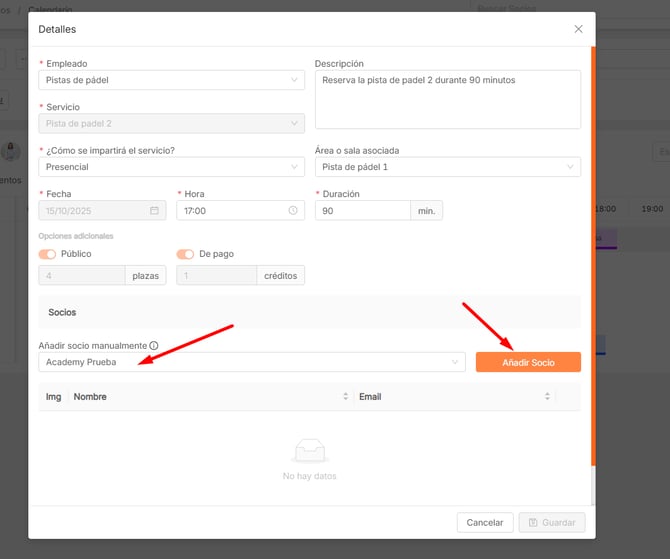Viewport: 670px width, 559px height.
Task: Click the Duración input showing 90
Action: click(362, 211)
